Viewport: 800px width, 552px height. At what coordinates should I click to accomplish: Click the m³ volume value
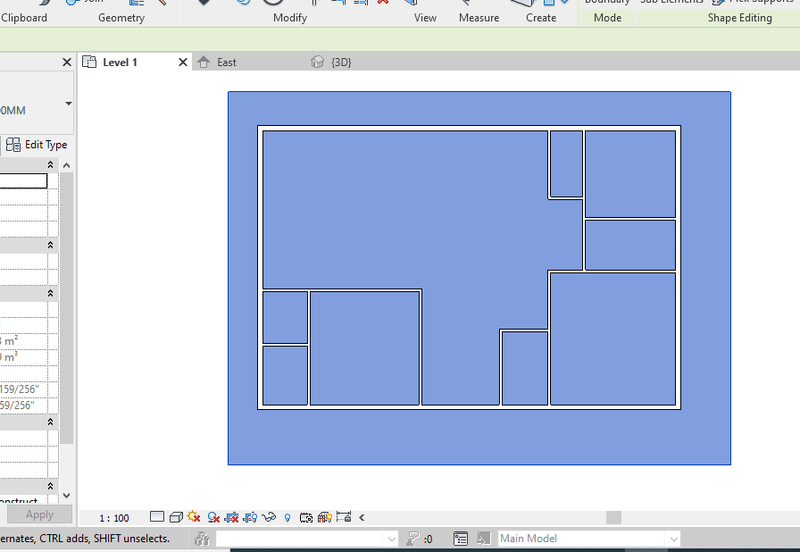point(9,357)
